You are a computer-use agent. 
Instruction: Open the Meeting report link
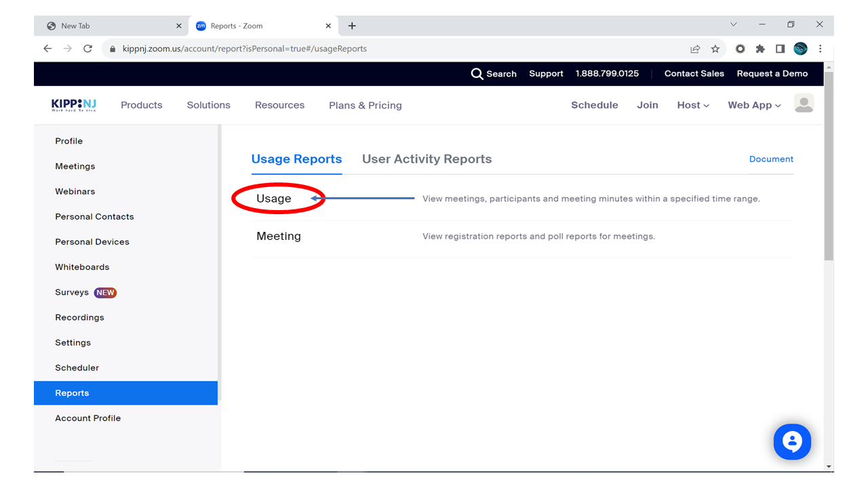pyautogui.click(x=279, y=237)
